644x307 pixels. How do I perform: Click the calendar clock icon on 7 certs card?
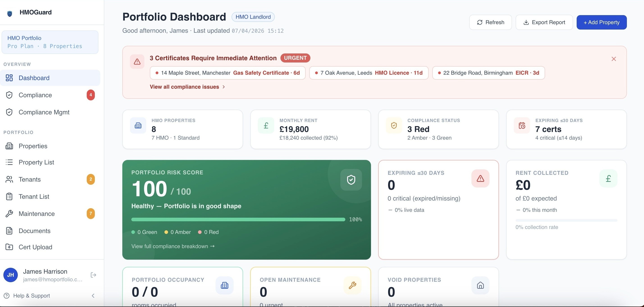522,125
